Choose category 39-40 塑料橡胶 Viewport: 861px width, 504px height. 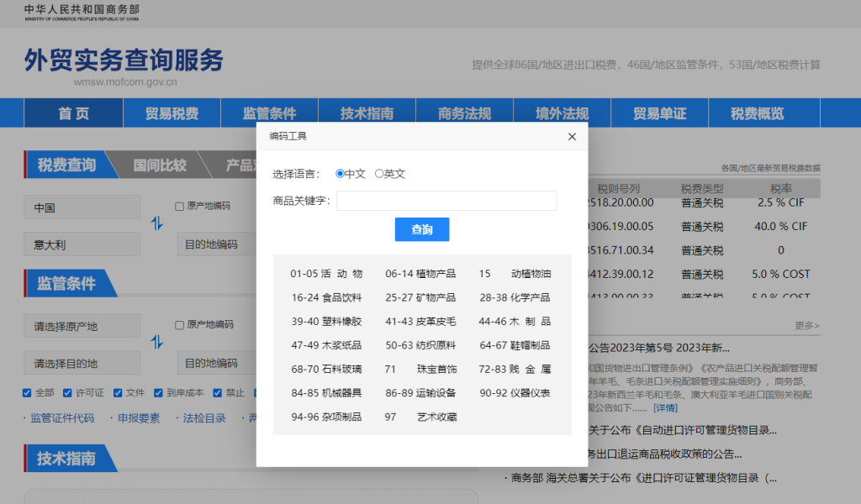click(326, 322)
